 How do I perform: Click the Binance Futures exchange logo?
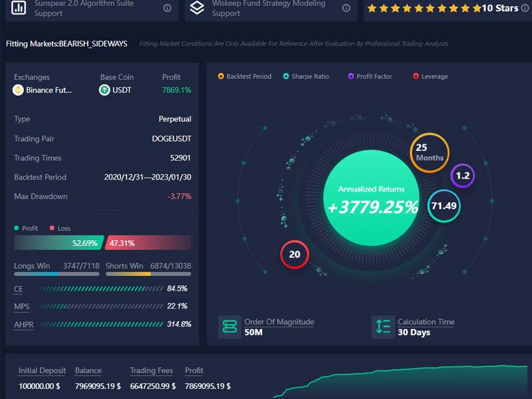point(18,90)
